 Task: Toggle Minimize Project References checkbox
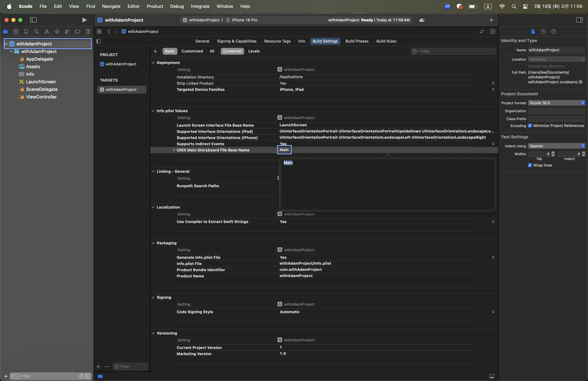click(530, 126)
